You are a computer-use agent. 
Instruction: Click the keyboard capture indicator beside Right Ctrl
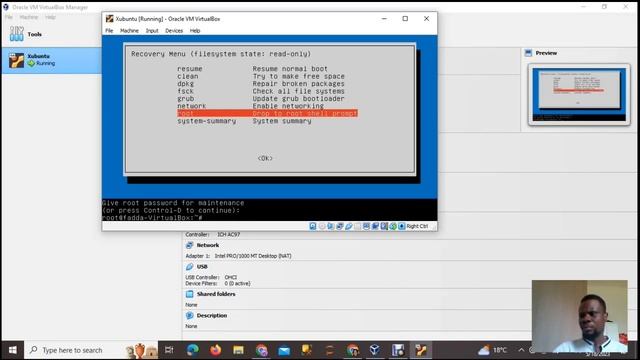pos(402,226)
